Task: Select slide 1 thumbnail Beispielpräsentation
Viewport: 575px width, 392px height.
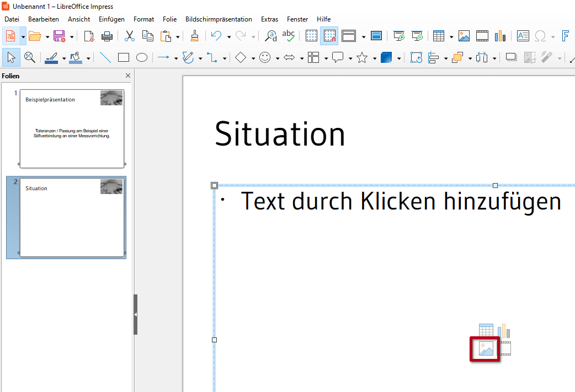Action: 72,128
